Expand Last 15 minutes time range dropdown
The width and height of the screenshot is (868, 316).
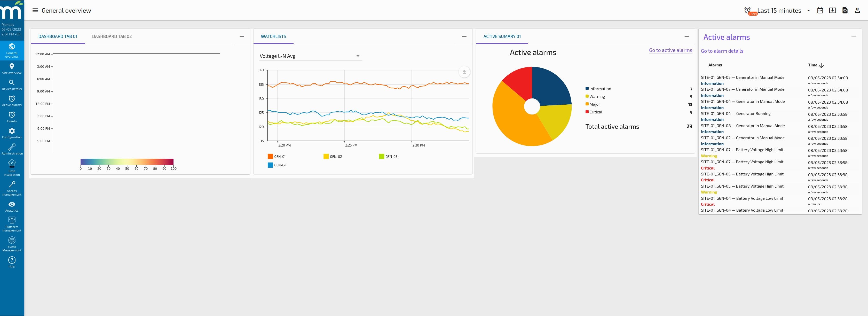[783, 10]
